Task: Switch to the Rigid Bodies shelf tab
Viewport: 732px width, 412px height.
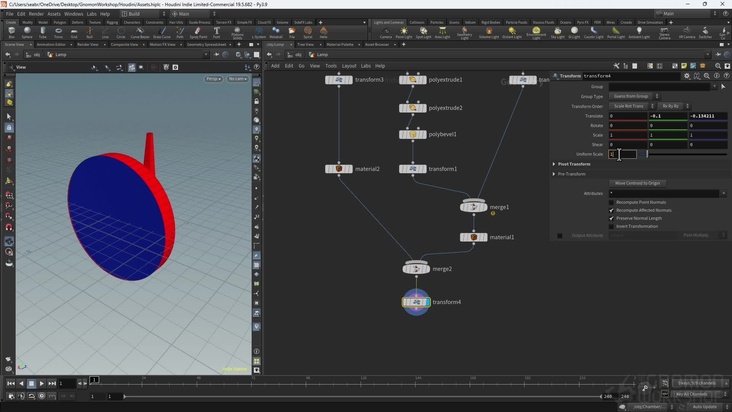Action: pyautogui.click(x=491, y=22)
